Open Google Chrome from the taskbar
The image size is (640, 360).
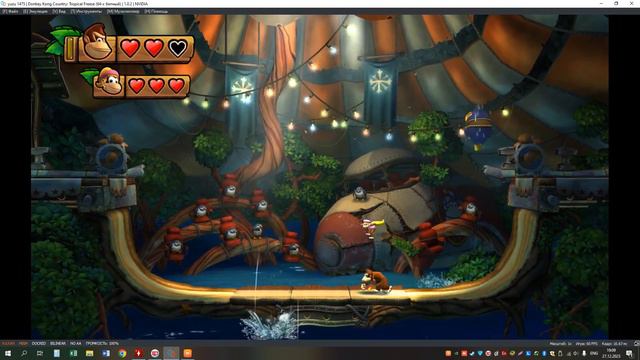tap(122, 353)
